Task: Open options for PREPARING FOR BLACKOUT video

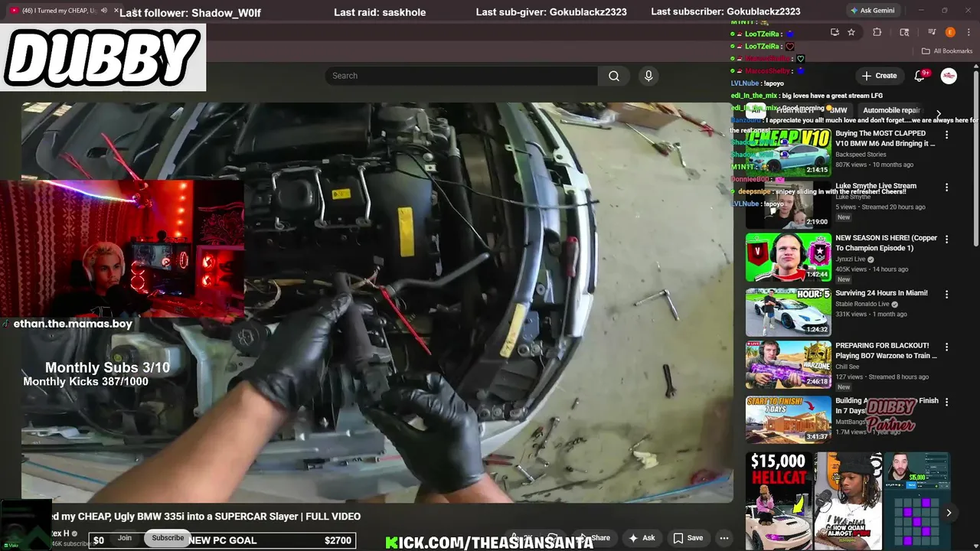Action: (x=946, y=347)
